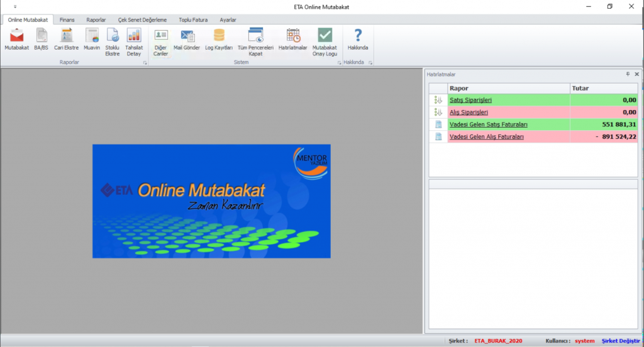Open Mutabakat Onay Logu
This screenshot has width=644, height=347.
(325, 42)
